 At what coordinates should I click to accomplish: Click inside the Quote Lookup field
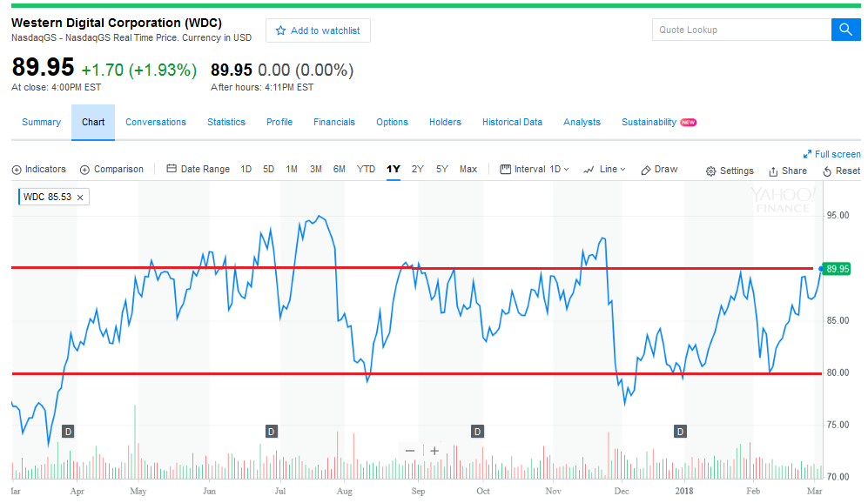click(742, 30)
